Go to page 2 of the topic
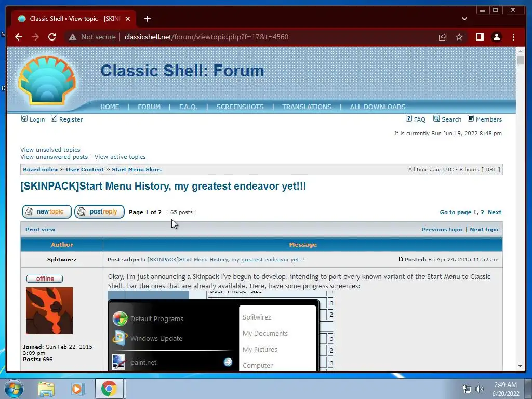The height and width of the screenshot is (399, 532). [482, 212]
